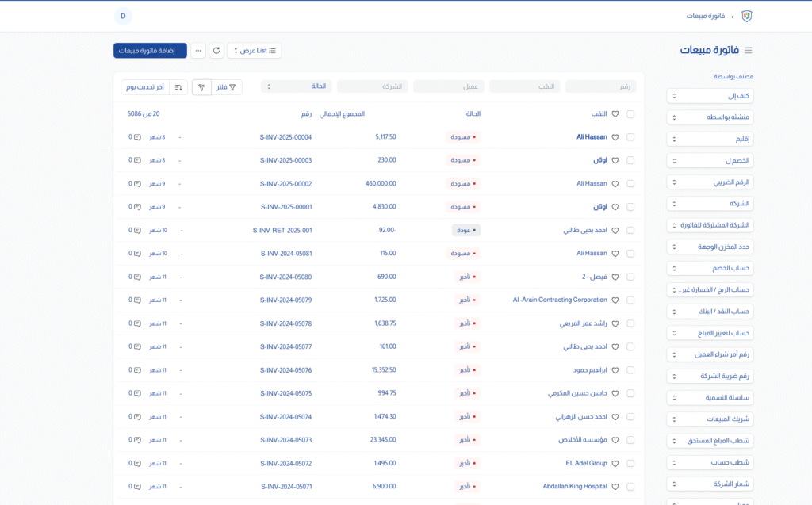Expand the إقليم sidebar filter dropdown
This screenshot has width=812, height=505.
(710, 139)
